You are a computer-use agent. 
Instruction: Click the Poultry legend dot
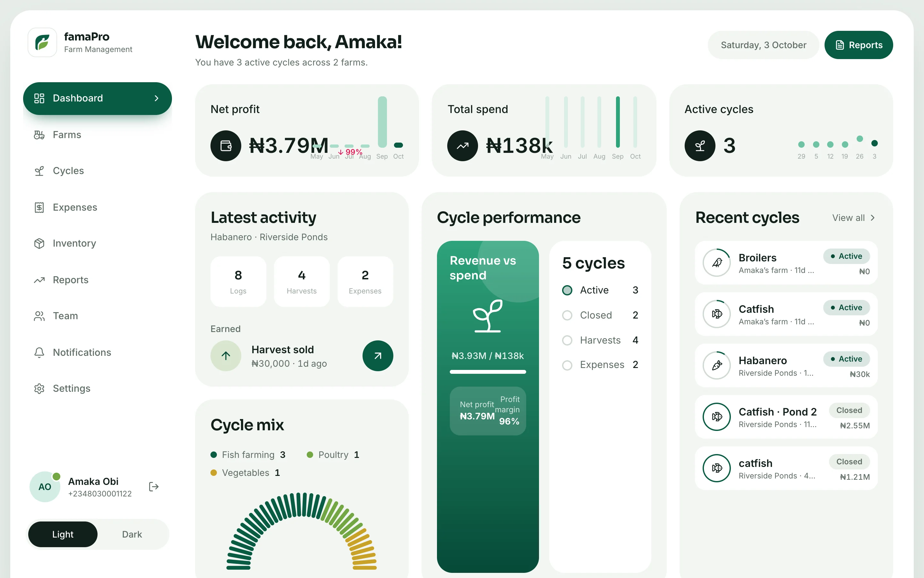pos(310,455)
